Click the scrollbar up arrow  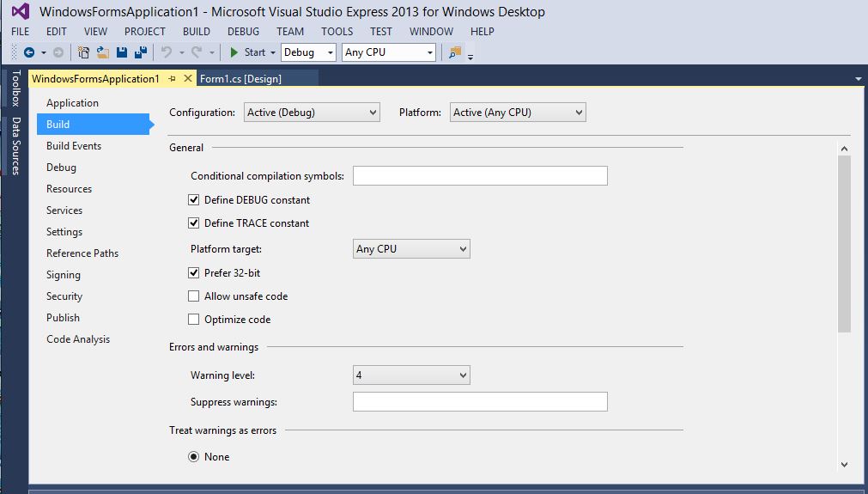coord(844,149)
